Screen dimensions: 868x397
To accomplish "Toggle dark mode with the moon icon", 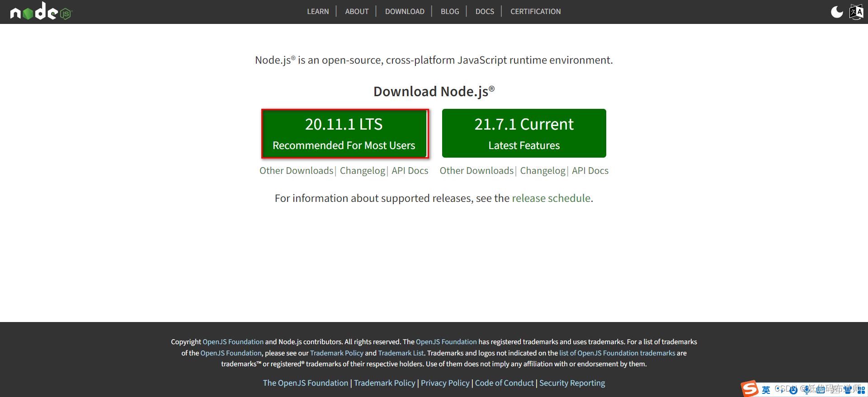I will 837,12.
